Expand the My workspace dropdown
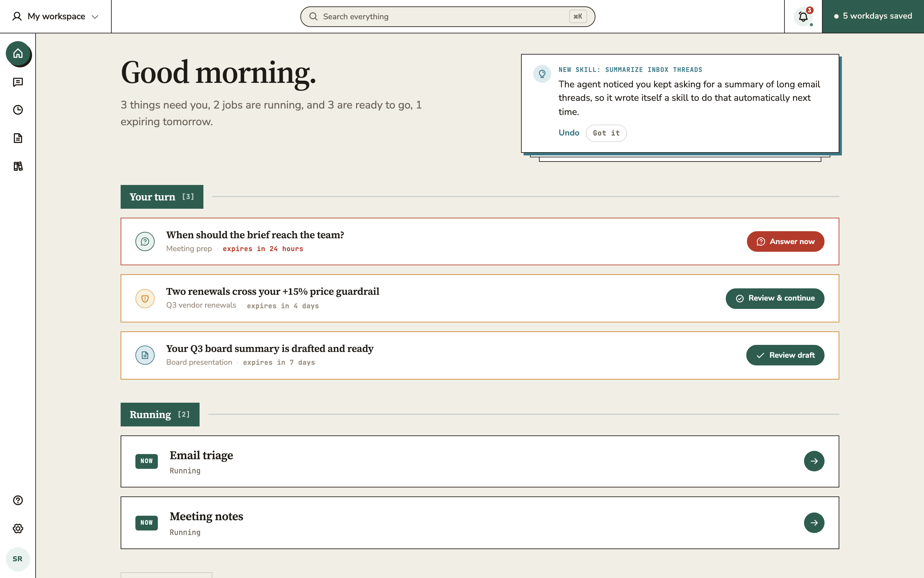Viewport: 924px width, 578px height. pos(56,16)
